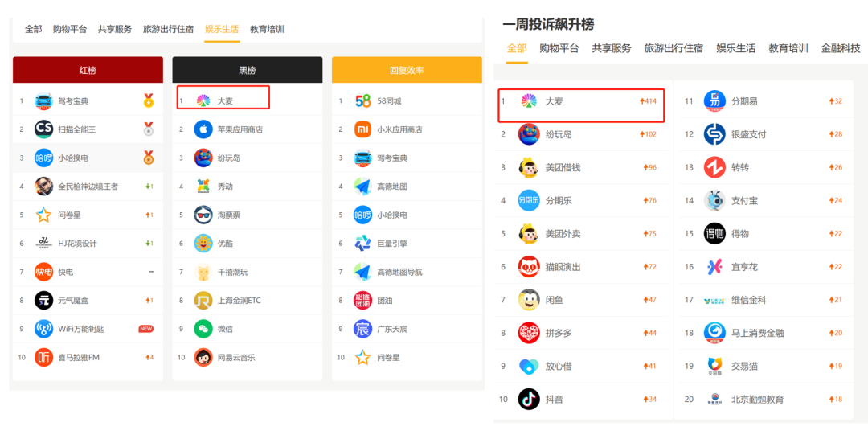Click the 闲鱼 icon

coord(529,300)
